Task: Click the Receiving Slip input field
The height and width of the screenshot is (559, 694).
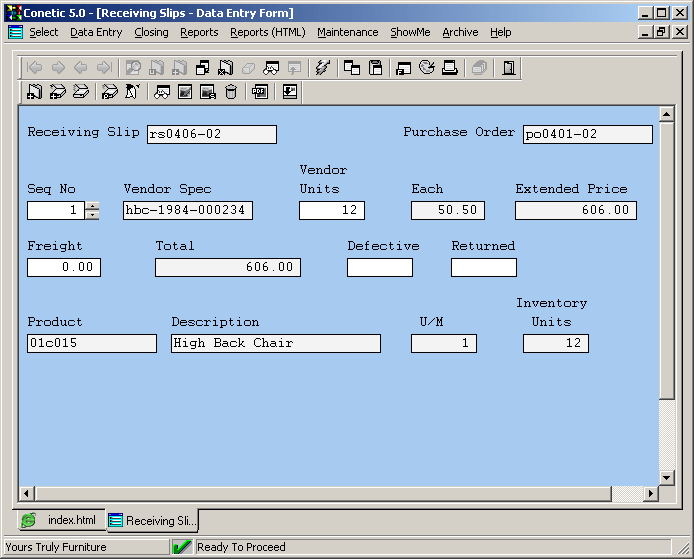Action: [211, 134]
